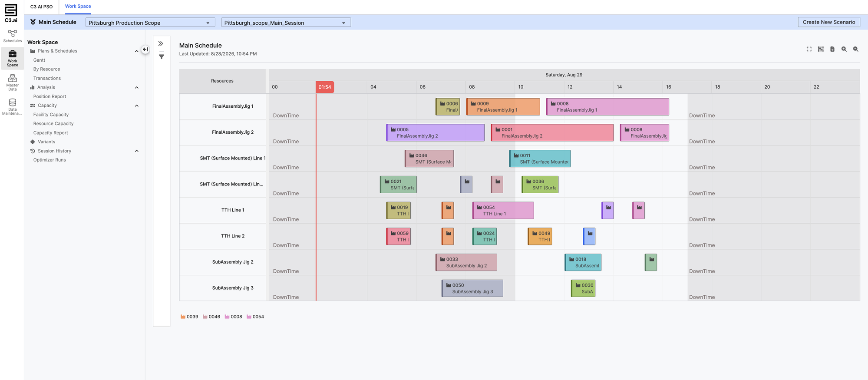This screenshot has height=380, width=868.
Task: Select task bar 0019 on TTH Line 1
Action: tap(399, 211)
